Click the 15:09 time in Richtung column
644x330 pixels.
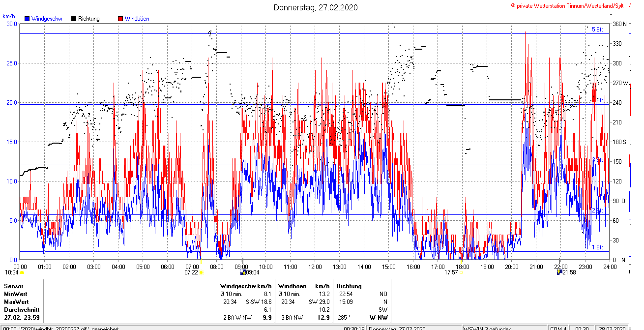click(346, 301)
